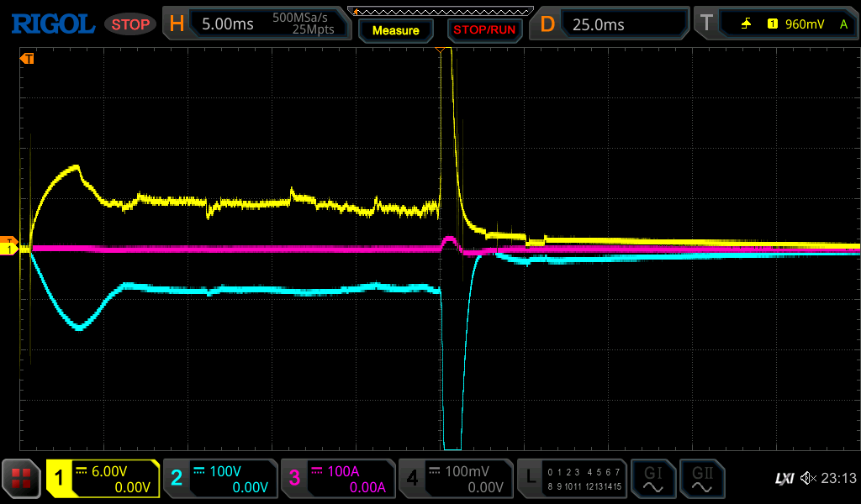Click the speaker sound icon
This screenshot has height=504, width=861.
(808, 479)
